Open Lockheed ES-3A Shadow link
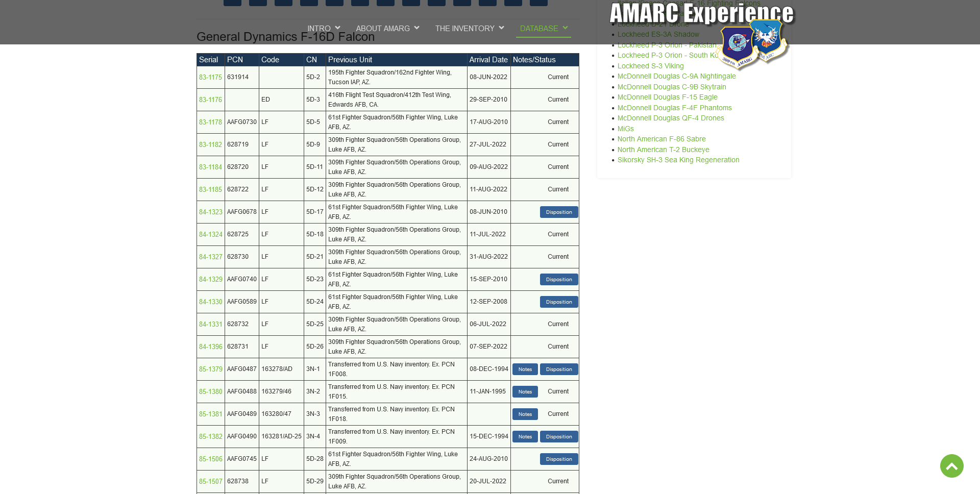980x494 pixels. point(658,34)
